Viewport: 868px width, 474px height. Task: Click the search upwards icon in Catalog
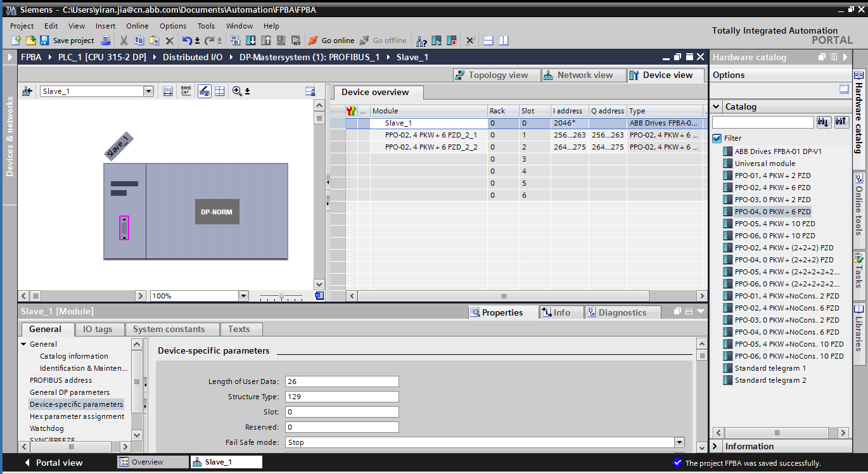[841, 122]
